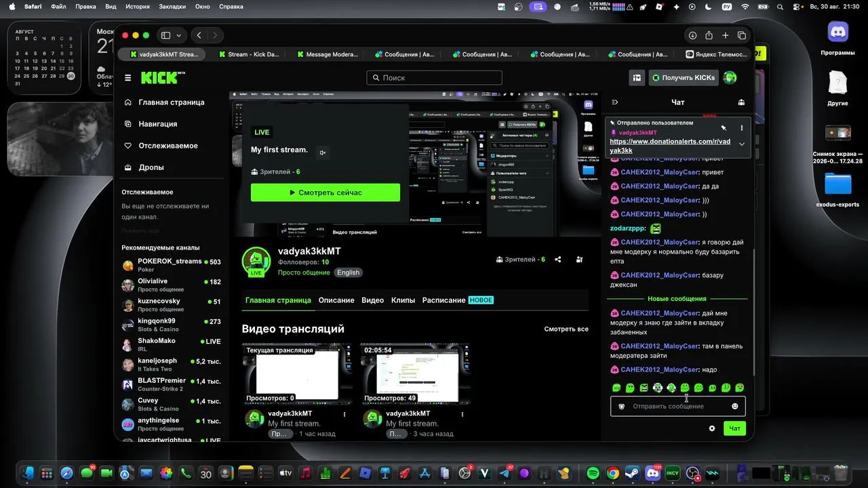Focus the Отправить сообщение chat input

click(679, 406)
